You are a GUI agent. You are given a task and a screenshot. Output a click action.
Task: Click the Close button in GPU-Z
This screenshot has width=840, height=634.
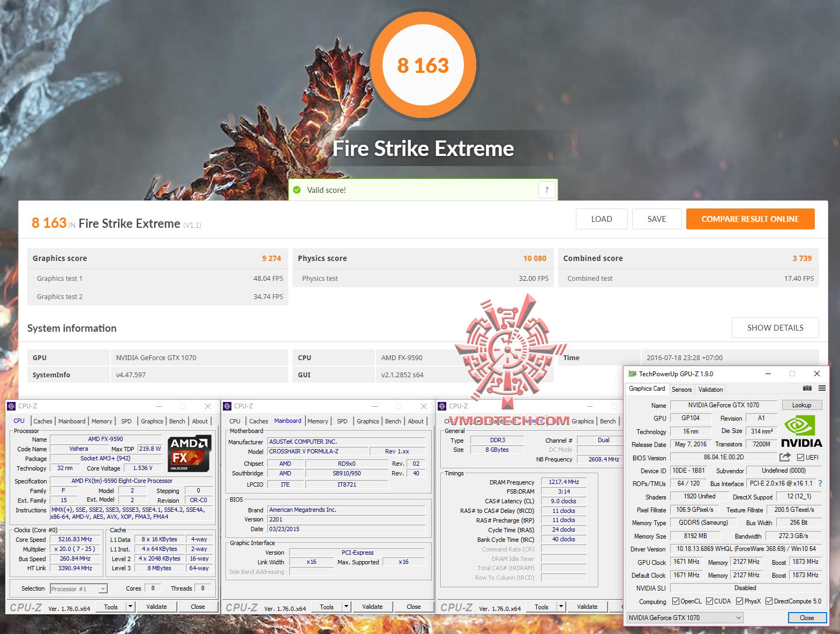807,618
